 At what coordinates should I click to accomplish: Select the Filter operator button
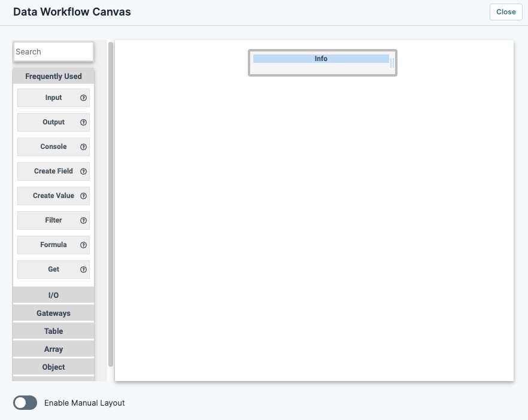click(53, 220)
